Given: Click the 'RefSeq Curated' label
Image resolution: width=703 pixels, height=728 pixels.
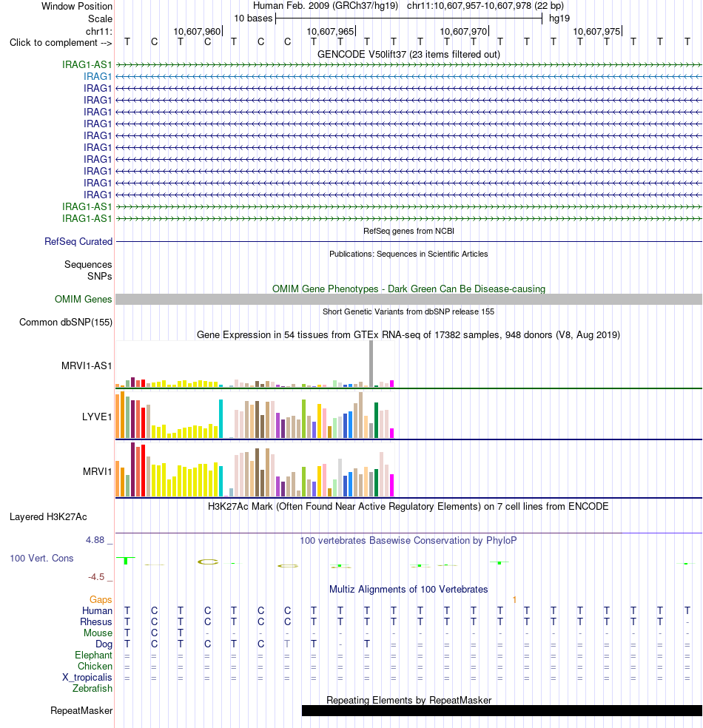Looking at the screenshot, I should pos(78,241).
